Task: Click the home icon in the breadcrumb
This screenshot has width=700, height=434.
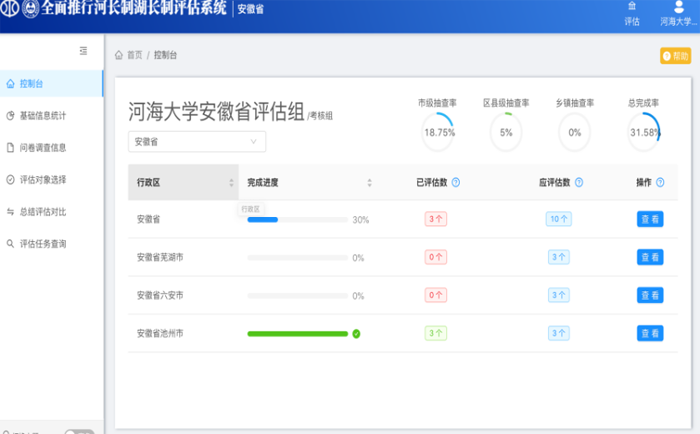Action: pyautogui.click(x=119, y=55)
